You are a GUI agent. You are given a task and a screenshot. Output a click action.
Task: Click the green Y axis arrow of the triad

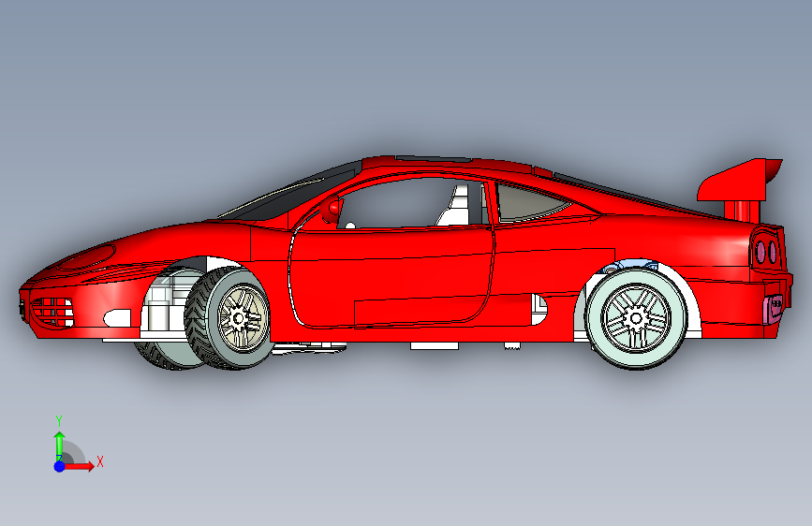click(59, 446)
